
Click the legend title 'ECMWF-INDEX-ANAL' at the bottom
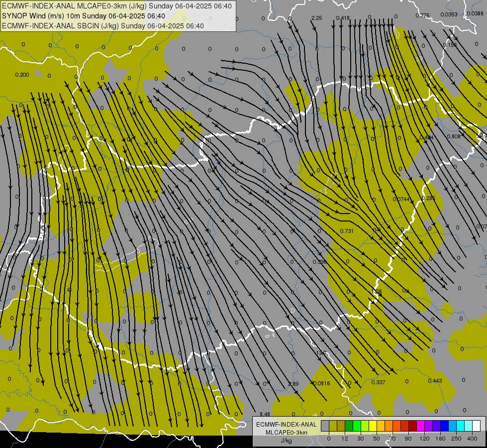pyautogui.click(x=287, y=425)
